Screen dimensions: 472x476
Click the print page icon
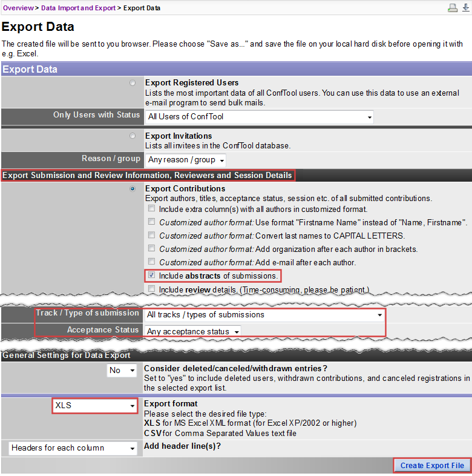point(452,8)
